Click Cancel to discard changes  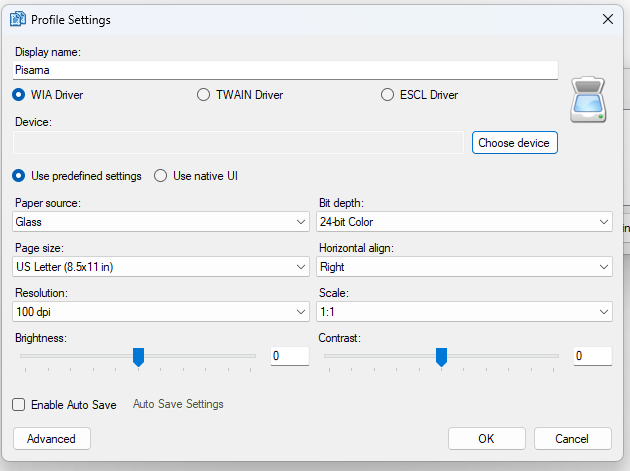click(x=573, y=438)
